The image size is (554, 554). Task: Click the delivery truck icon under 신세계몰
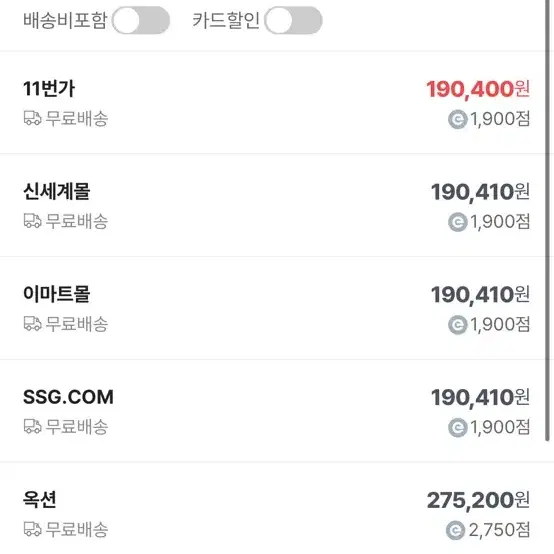33,221
